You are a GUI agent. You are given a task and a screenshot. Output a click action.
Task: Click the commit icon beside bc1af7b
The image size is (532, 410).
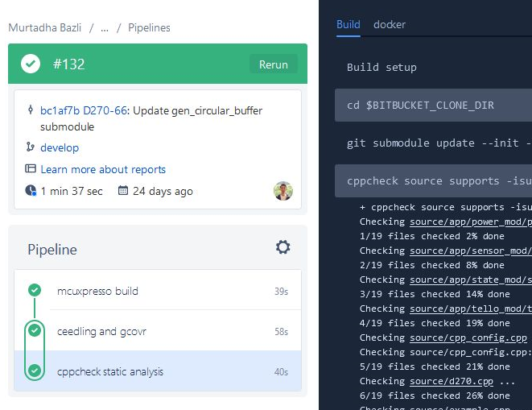click(x=31, y=110)
